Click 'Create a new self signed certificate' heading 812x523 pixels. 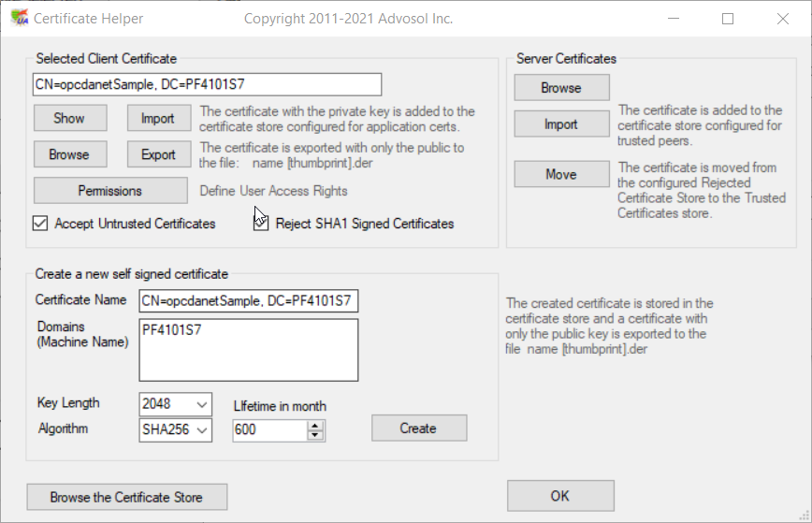[132, 274]
